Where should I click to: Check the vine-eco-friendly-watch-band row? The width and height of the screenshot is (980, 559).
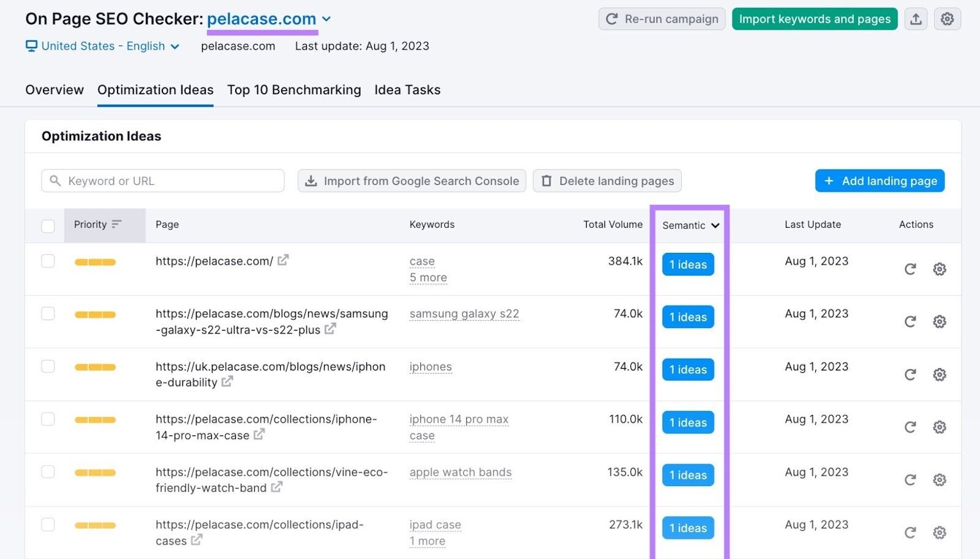point(48,471)
